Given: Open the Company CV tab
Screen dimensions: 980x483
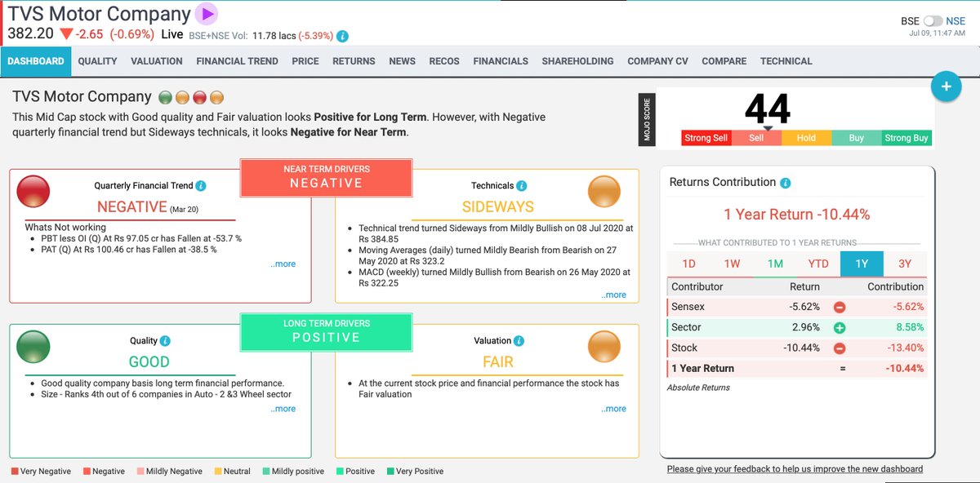Looking at the screenshot, I should coord(657,61).
